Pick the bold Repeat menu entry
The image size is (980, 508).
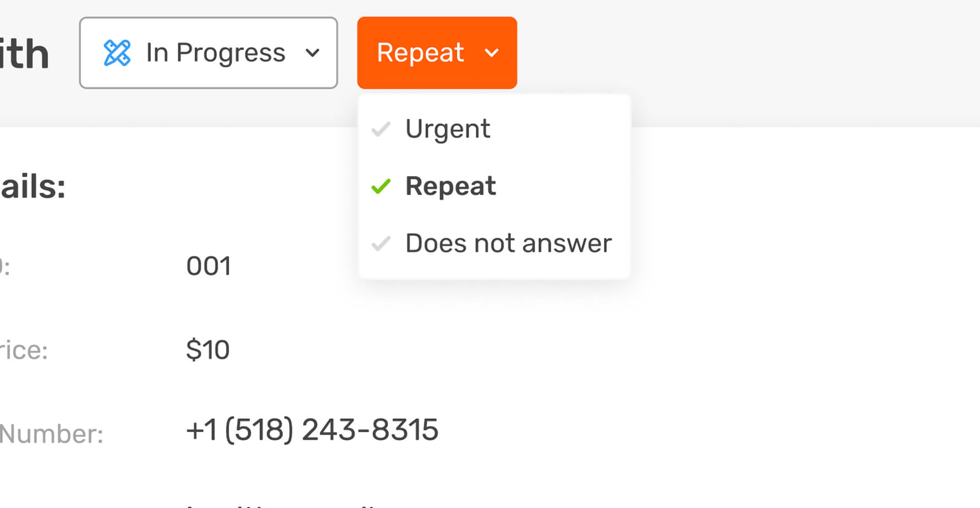[x=450, y=186]
